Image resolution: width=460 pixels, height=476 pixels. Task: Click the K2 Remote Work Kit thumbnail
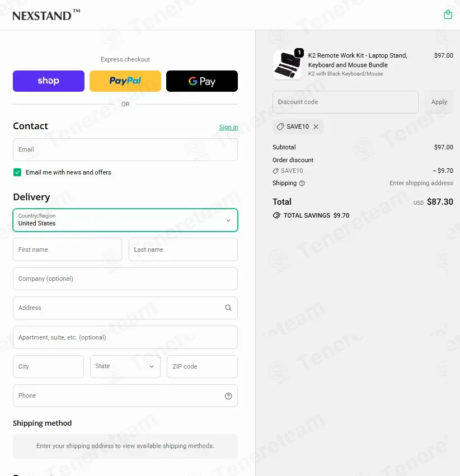pos(287,65)
